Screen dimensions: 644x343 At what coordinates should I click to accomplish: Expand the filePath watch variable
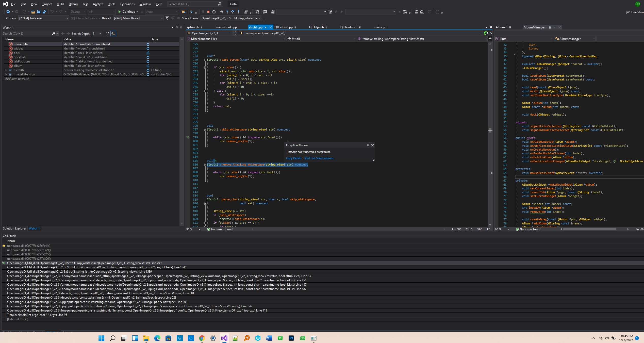tap(6, 70)
